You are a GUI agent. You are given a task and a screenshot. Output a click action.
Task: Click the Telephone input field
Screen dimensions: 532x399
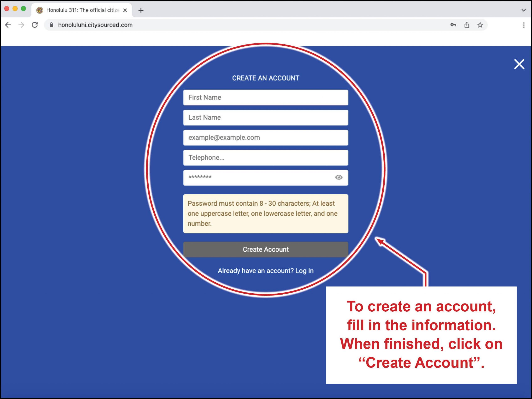[x=266, y=158]
